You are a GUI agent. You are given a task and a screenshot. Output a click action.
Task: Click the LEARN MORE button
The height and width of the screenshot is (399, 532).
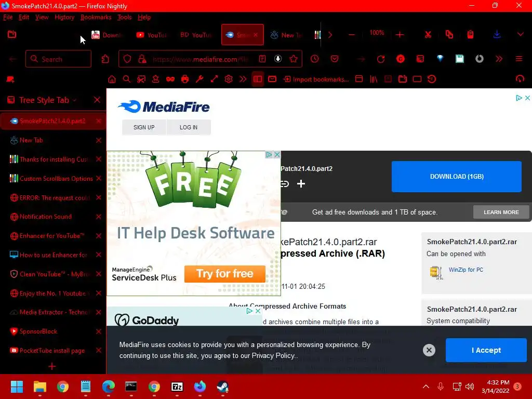[501, 212]
